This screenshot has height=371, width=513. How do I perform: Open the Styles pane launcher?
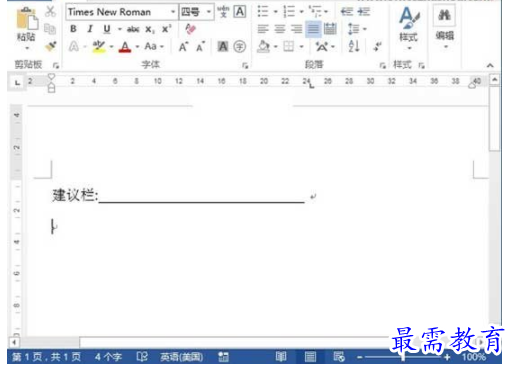pyautogui.click(x=422, y=66)
